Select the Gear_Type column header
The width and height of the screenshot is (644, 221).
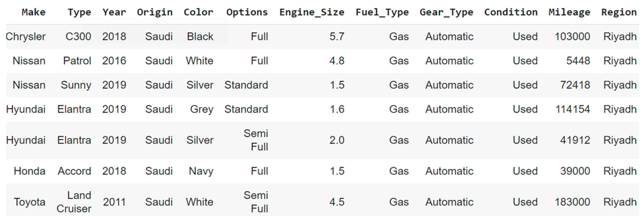[446, 12]
